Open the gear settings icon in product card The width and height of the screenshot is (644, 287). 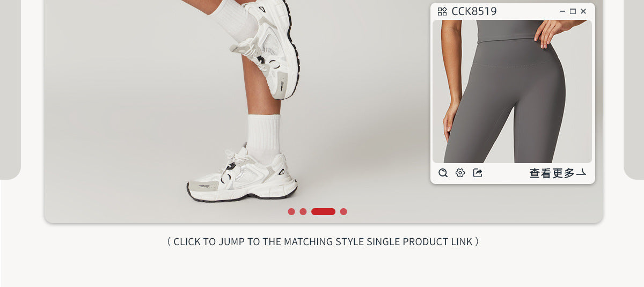(460, 173)
